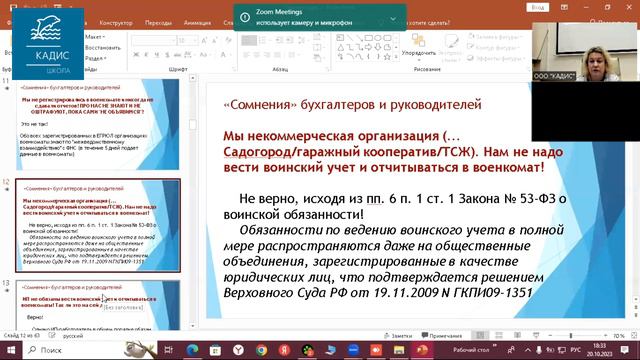
Task: Open the Макет layout dropdown
Action: click(x=95, y=37)
